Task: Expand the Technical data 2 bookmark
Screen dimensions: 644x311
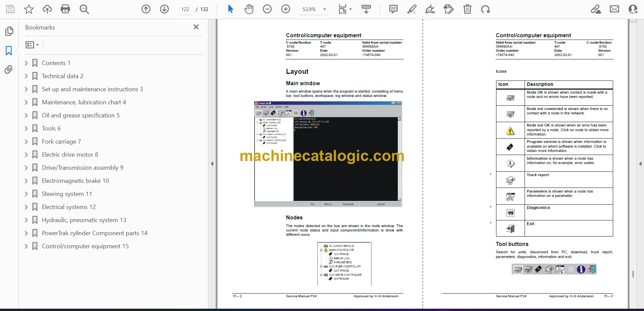Action: pyautogui.click(x=26, y=76)
